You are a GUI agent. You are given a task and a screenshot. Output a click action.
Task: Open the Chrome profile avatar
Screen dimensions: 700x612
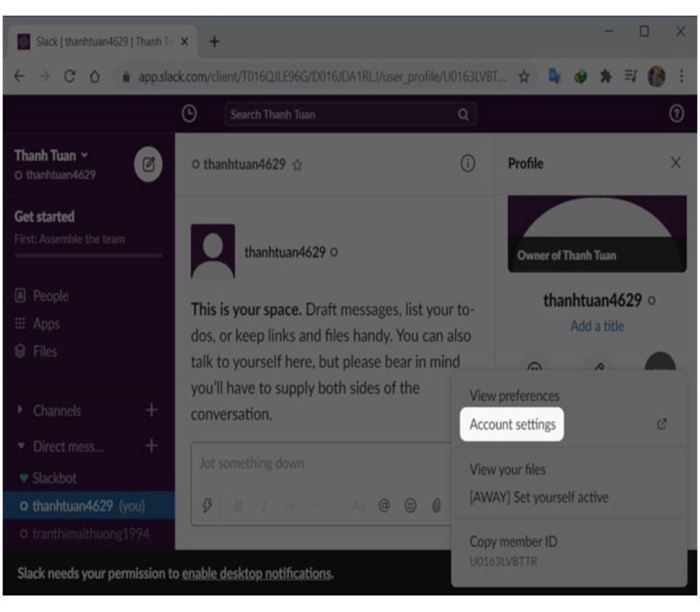click(x=656, y=76)
